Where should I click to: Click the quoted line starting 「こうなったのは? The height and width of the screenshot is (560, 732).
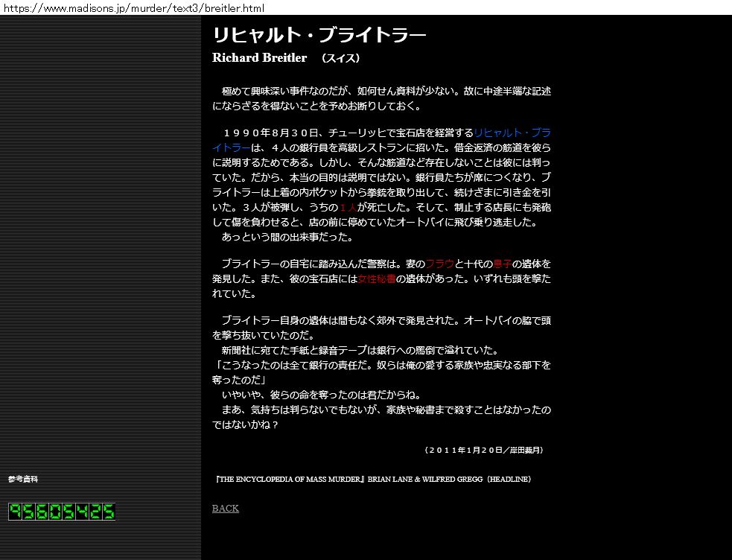(381, 365)
